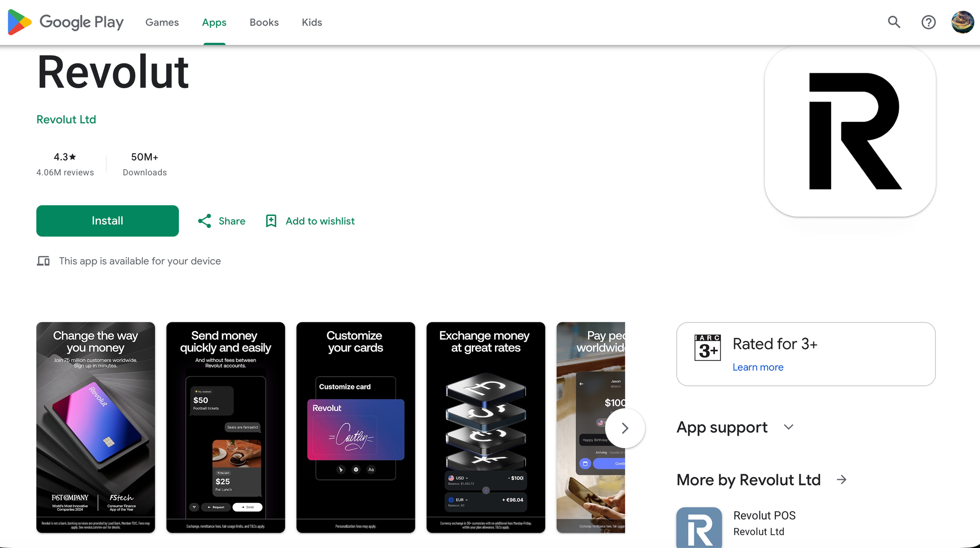980x548 pixels.
Task: Click 'This app is available for your device'
Action: [x=140, y=261]
